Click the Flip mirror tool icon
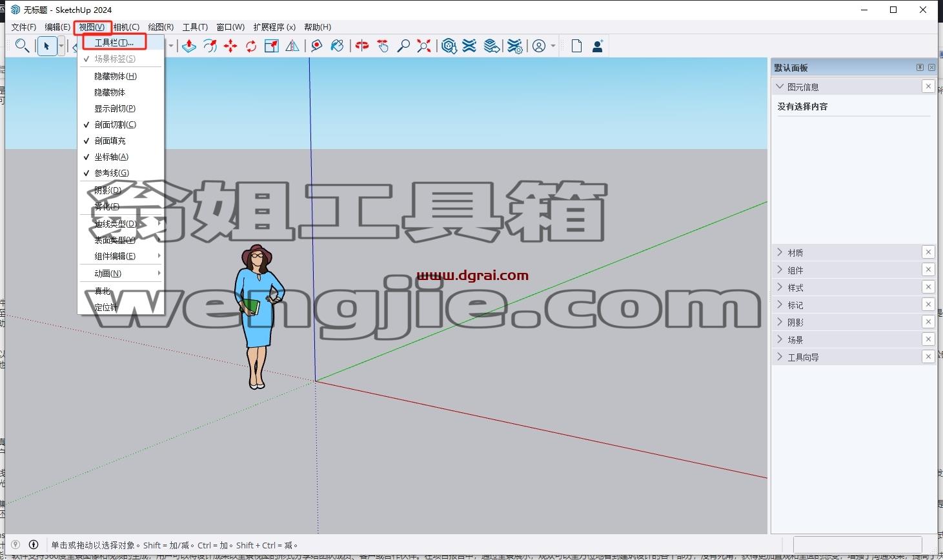943x560 pixels. coord(292,46)
